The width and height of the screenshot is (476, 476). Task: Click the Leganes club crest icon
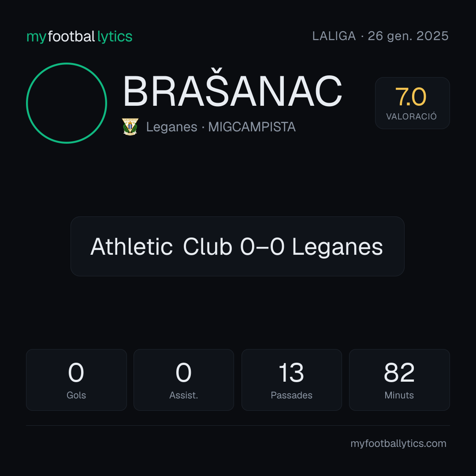tap(130, 126)
